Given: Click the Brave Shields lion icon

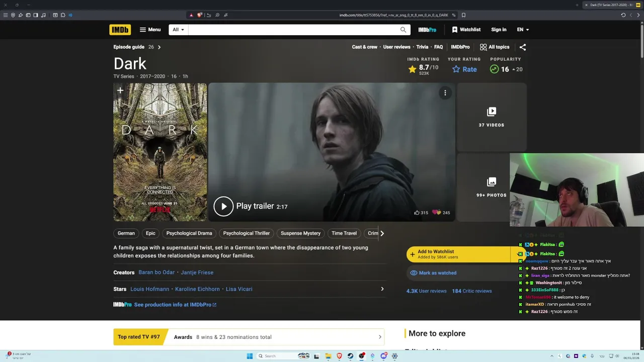Looking at the screenshot, I should (199, 15).
